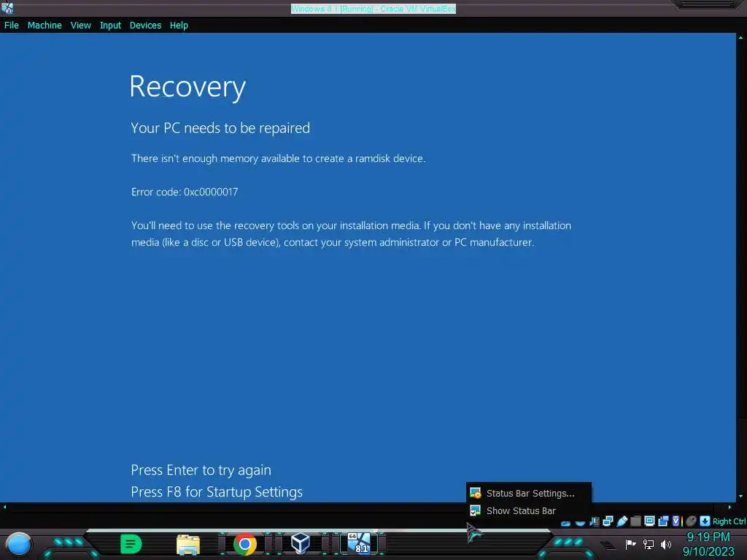
Task: Click the hard disk activity status icon
Action: click(x=565, y=523)
